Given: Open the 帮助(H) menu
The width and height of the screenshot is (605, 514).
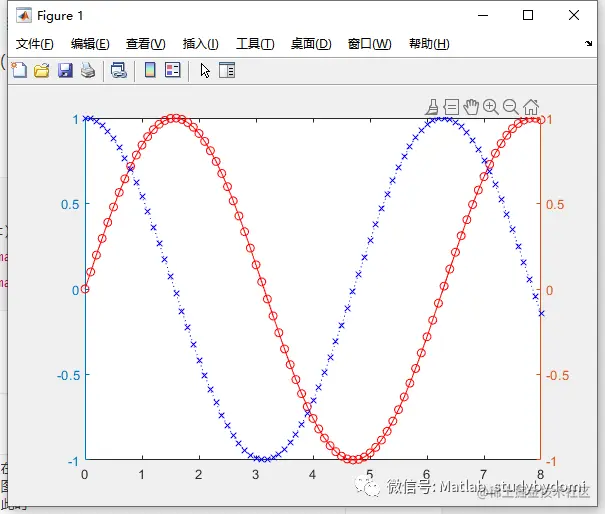Looking at the screenshot, I should click(x=429, y=44).
